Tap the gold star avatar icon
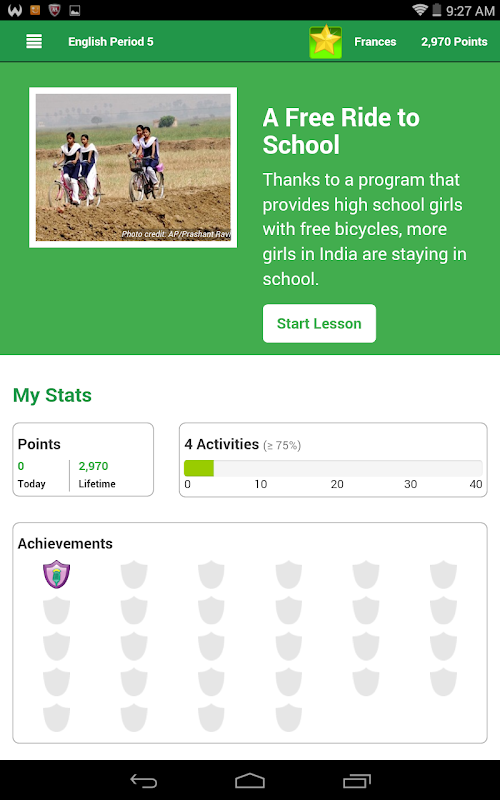The height and width of the screenshot is (800, 500). [x=326, y=42]
